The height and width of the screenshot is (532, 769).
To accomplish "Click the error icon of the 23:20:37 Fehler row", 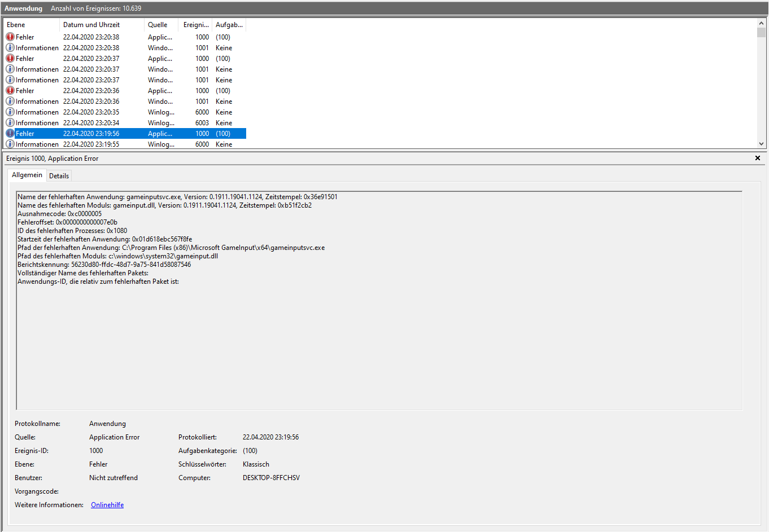I will coord(10,58).
